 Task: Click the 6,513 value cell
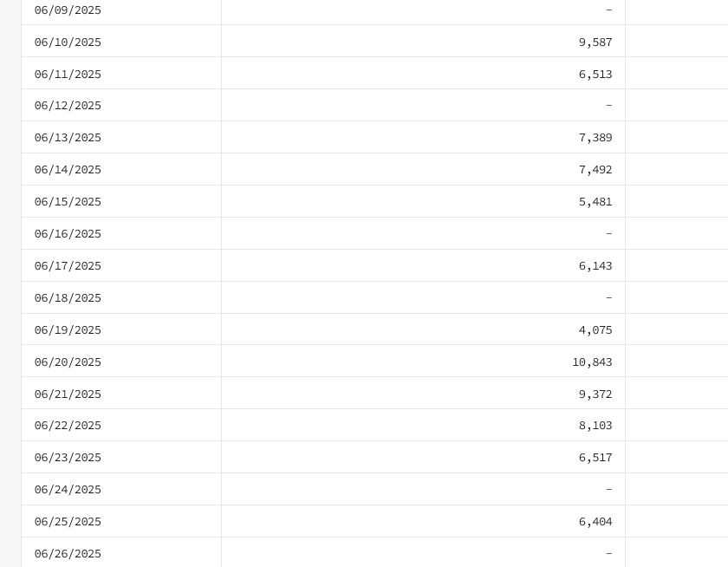(x=424, y=74)
